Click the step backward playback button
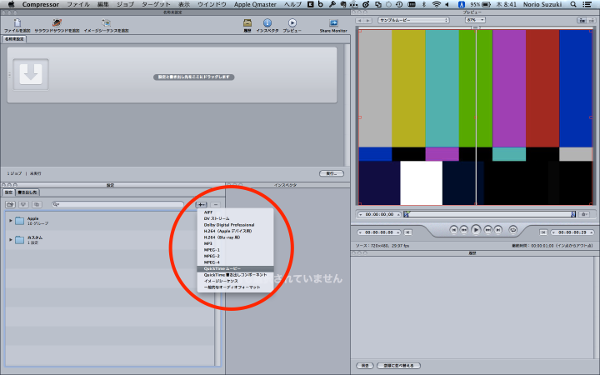The width and height of the screenshot is (600, 375). point(463,230)
